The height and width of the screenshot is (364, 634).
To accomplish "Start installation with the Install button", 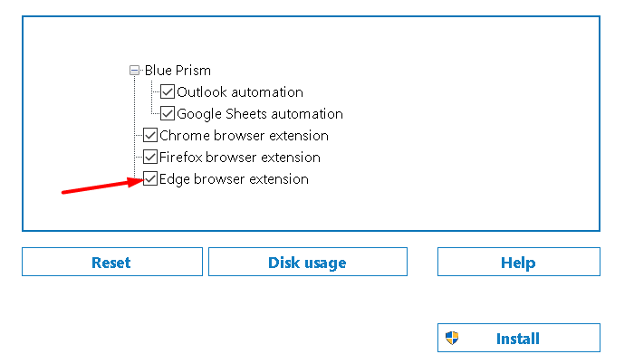I will pos(518,339).
